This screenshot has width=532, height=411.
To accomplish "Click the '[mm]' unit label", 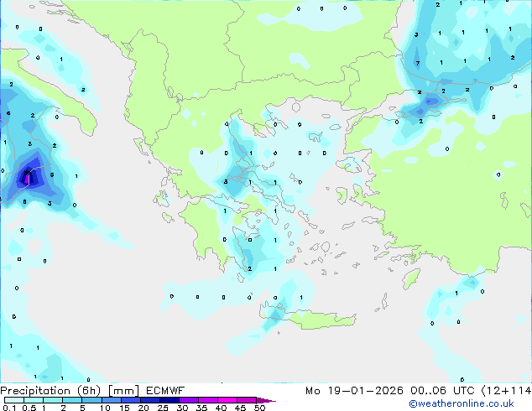I will [x=123, y=391].
